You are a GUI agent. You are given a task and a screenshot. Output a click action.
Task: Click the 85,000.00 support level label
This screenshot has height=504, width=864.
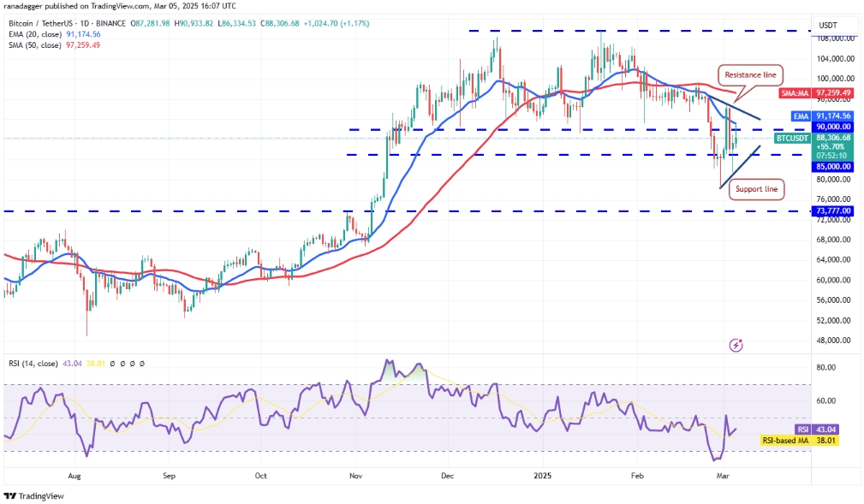(832, 166)
